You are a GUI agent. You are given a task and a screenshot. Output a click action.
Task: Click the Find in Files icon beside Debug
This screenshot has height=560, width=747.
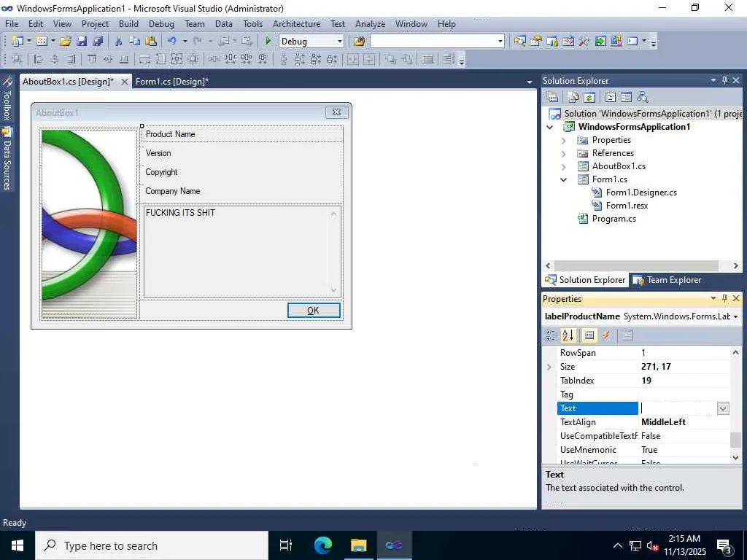click(x=359, y=42)
